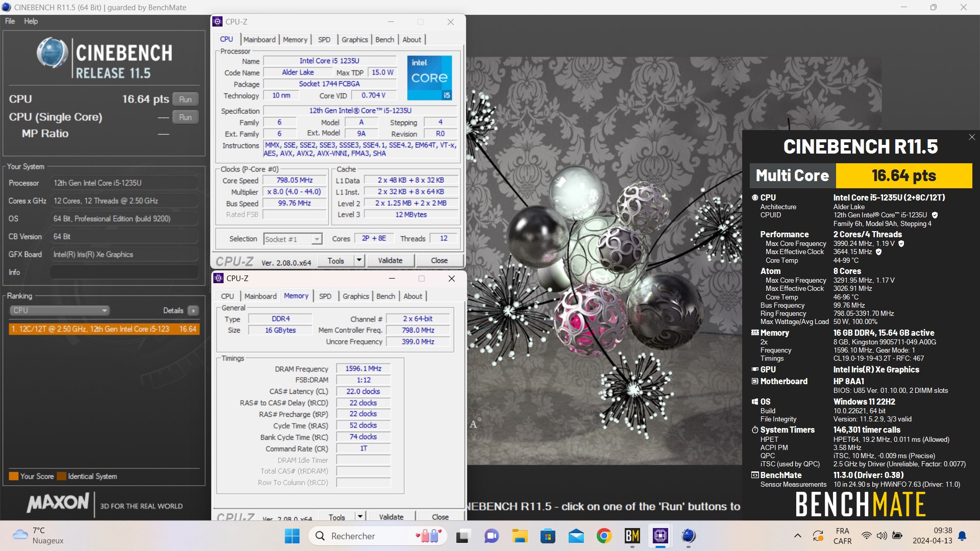This screenshot has width=980, height=551.
Task: Switch to the Mainboard tab in the upper CPU-Z window
Action: [x=259, y=39]
